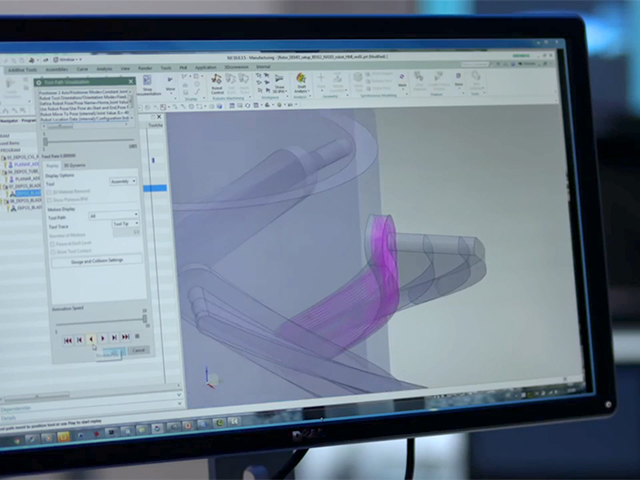Viewport: 640px width, 480px height.
Task: Stop the tool path replay
Action: [138, 336]
